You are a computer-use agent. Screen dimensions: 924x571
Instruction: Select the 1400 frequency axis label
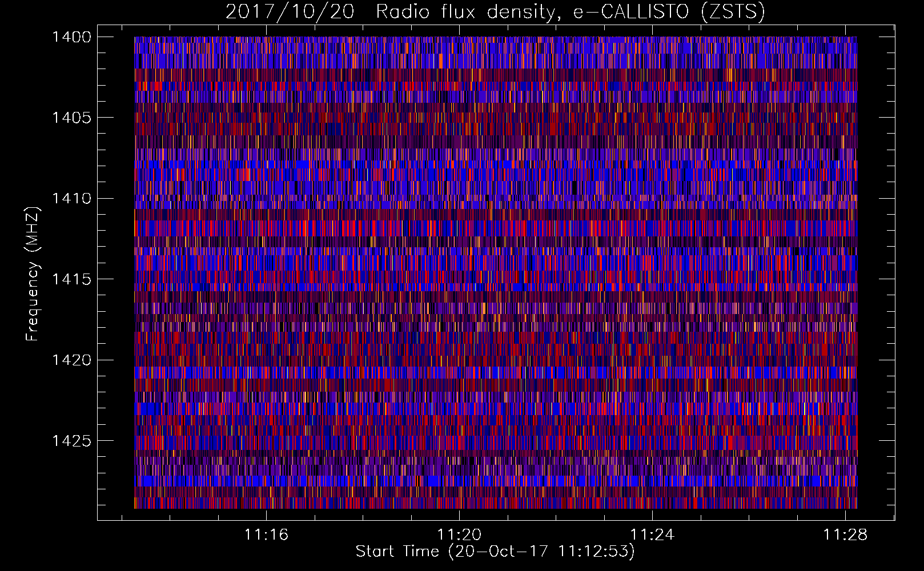coord(71,37)
